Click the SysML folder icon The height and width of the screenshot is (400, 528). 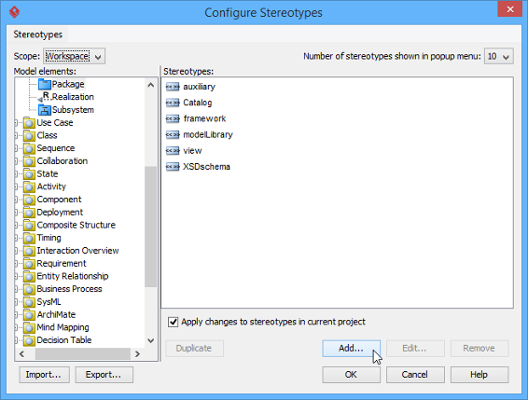pos(29,302)
